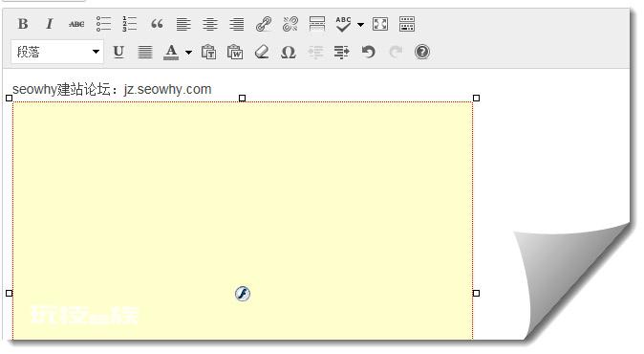Remove link with the unlink icon
This screenshot has width=644, height=354.
(x=290, y=24)
